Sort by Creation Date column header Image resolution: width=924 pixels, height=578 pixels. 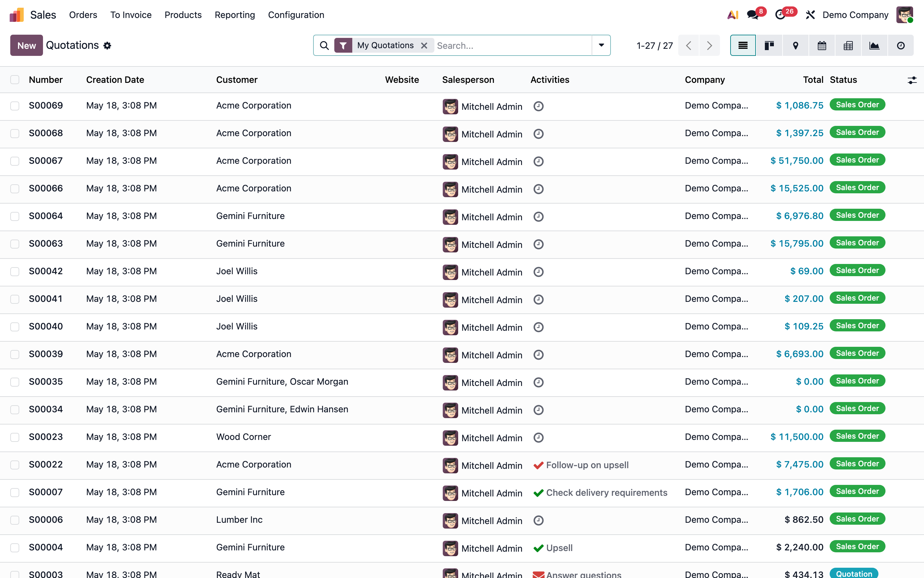coord(115,80)
